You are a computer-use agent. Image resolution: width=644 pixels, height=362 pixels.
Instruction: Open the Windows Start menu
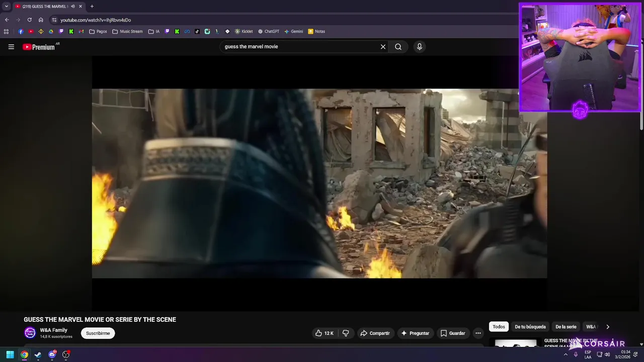pyautogui.click(x=10, y=354)
